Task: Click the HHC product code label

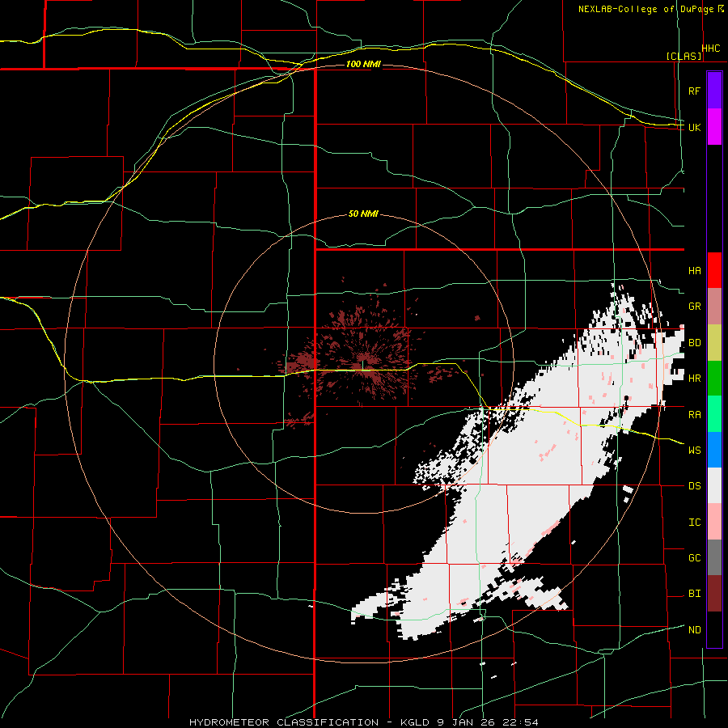Action: tap(711, 49)
